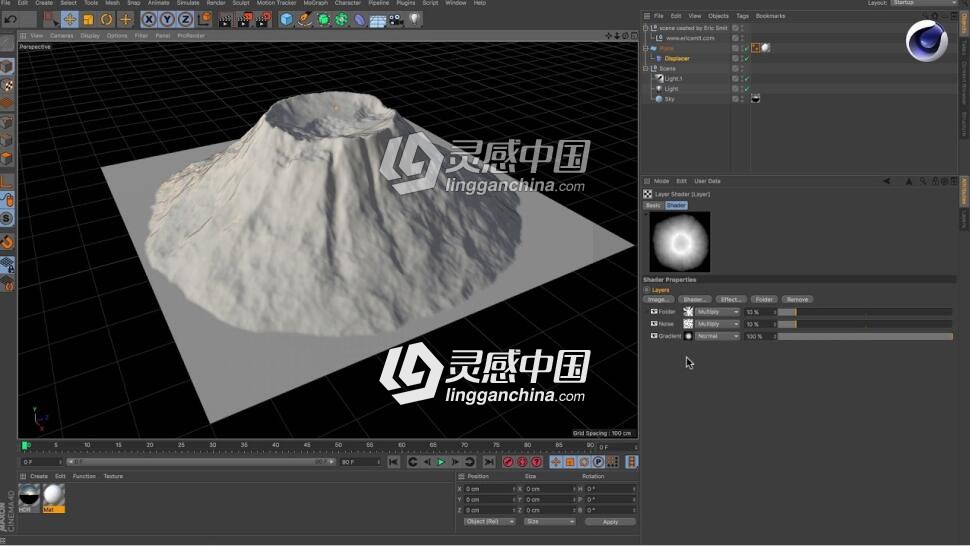Open Gradient layer blend mode dropdown
The image size is (970, 546).
tap(717, 336)
